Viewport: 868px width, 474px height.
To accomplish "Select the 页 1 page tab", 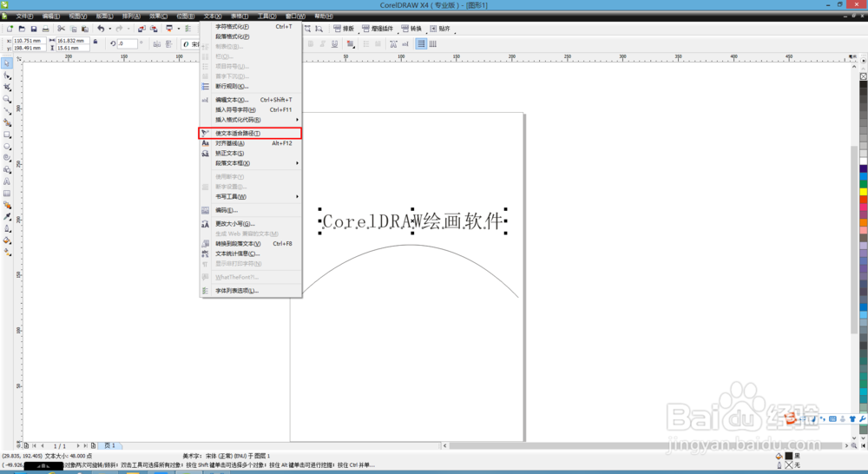I will click(110, 445).
